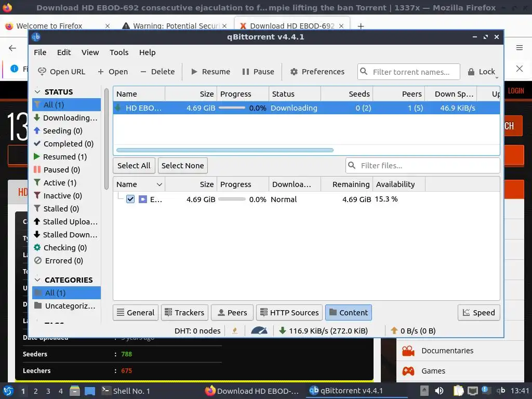This screenshot has width=532, height=399.
Task: Open new tab in Firefox window
Action: click(361, 26)
